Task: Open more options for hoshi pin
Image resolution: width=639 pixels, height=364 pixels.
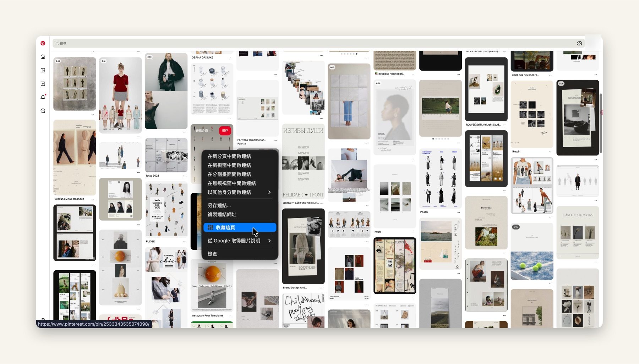Action: (x=413, y=232)
